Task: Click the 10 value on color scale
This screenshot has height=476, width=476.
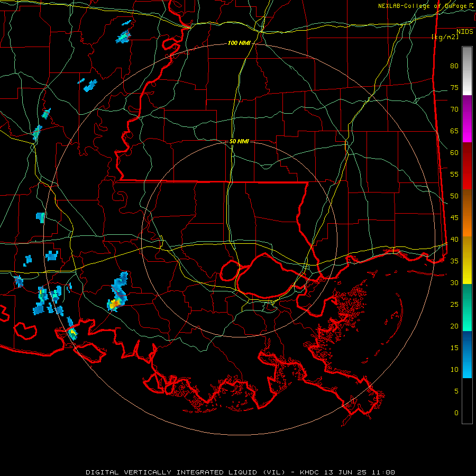Action: pos(454,370)
